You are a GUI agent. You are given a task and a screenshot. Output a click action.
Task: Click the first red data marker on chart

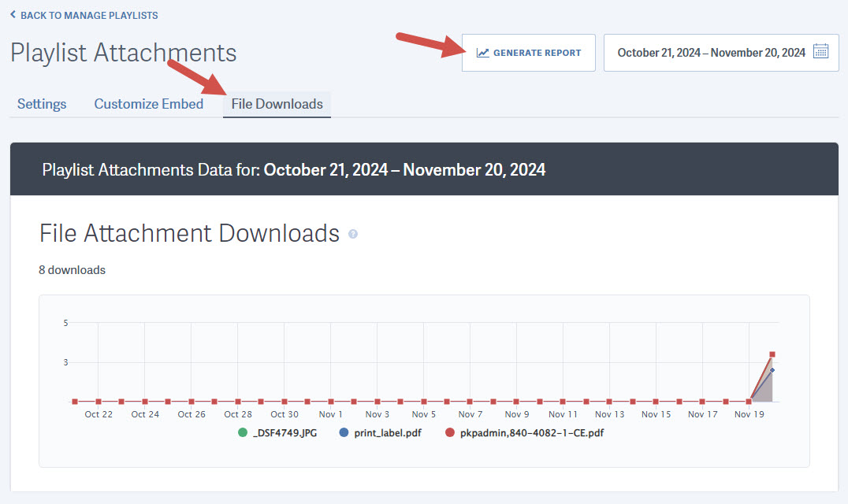(x=75, y=402)
